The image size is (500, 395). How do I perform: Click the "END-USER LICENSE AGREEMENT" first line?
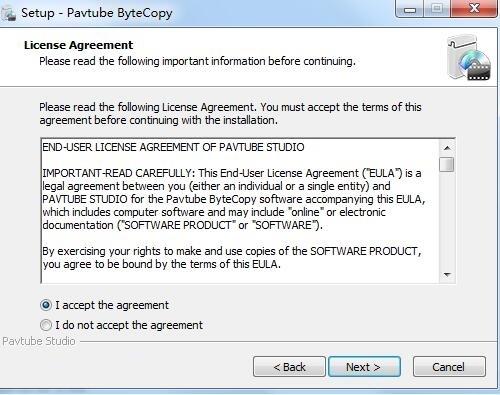coord(173,147)
